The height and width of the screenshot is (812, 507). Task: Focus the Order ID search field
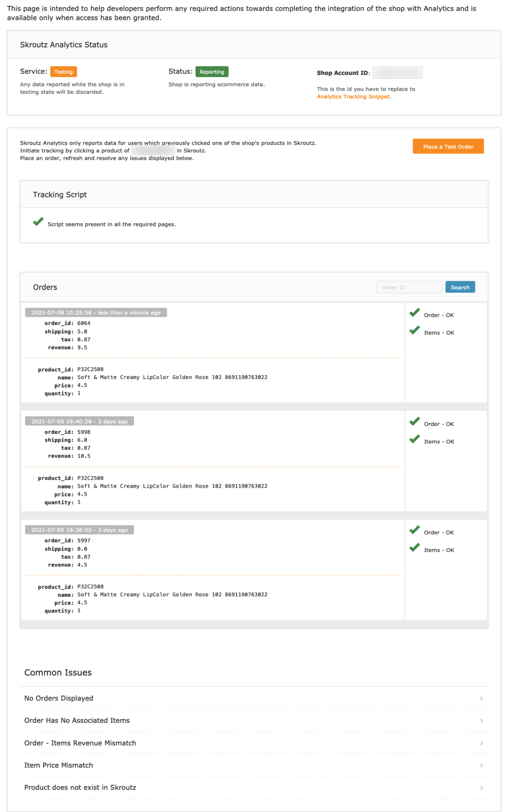pyautogui.click(x=409, y=288)
